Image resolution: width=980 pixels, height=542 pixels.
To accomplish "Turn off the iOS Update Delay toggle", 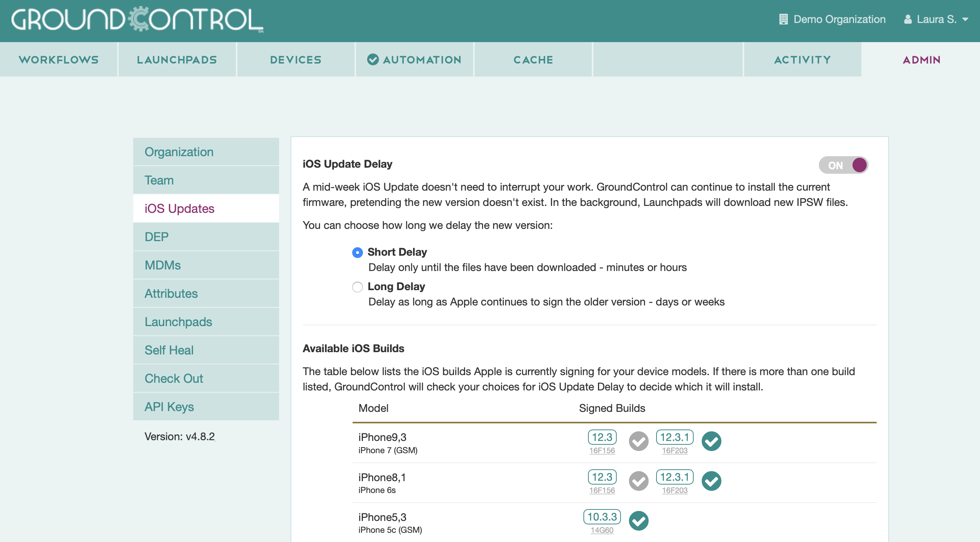I will click(844, 165).
